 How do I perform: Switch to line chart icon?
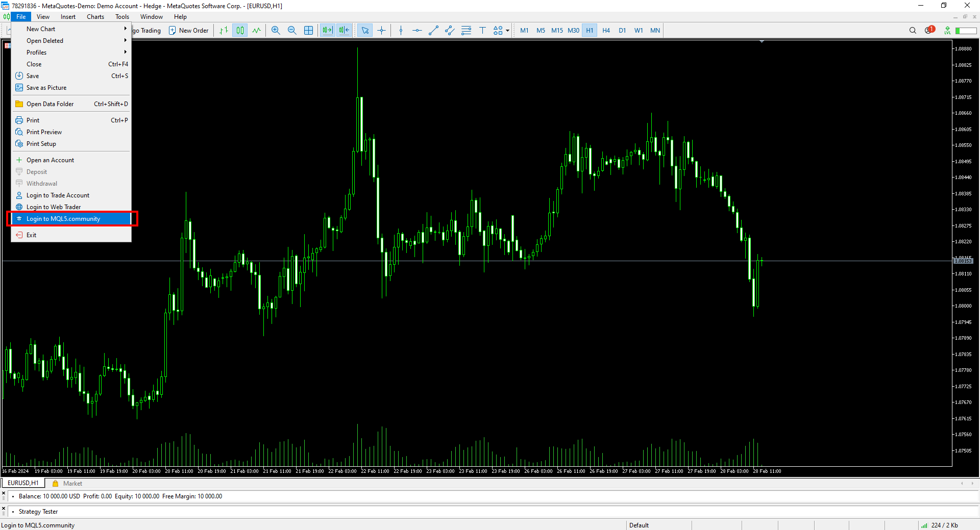click(x=256, y=31)
